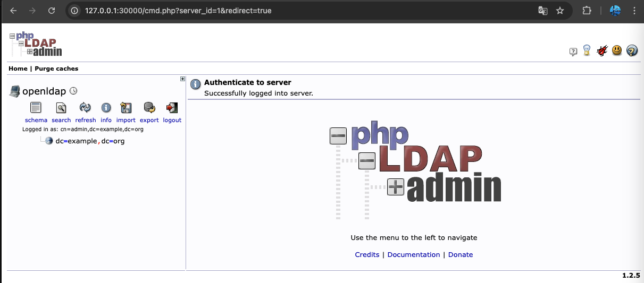Screen dimensions: 644x283
Task: Click the large phpLDAPadmin logo in main pane
Action: pyautogui.click(x=415, y=170)
